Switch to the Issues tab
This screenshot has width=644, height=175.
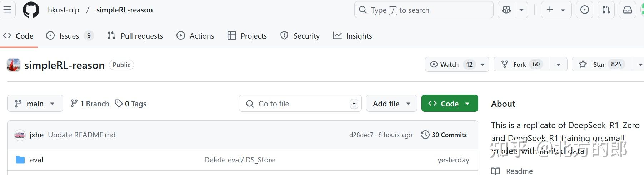(69, 36)
